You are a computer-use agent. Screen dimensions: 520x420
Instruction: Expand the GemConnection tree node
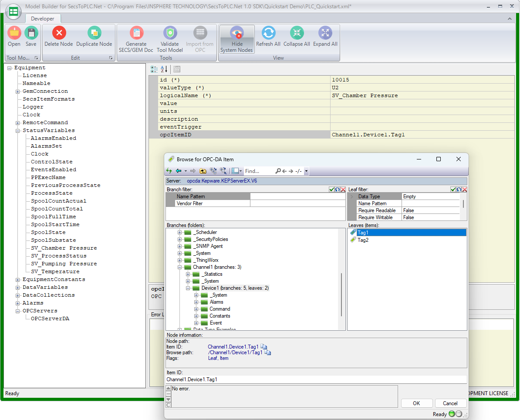(18, 91)
